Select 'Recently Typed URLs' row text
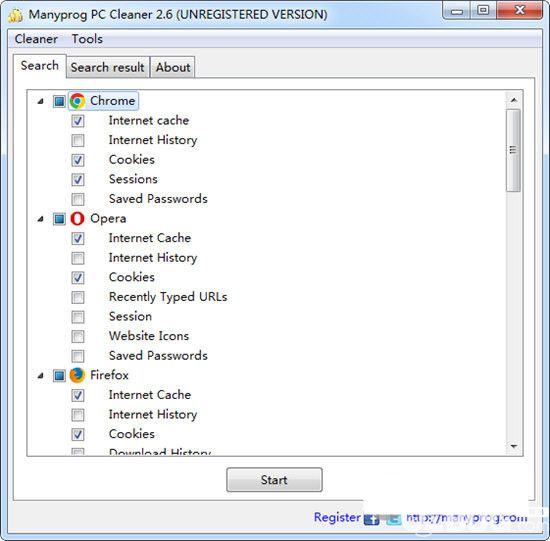The height and width of the screenshot is (541, 550). point(168,297)
